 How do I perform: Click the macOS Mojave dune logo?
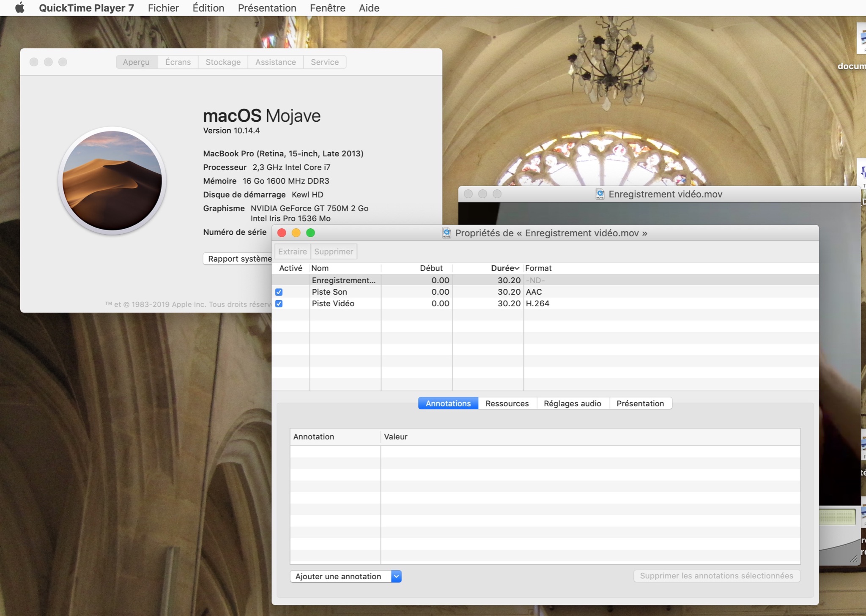[x=112, y=181]
